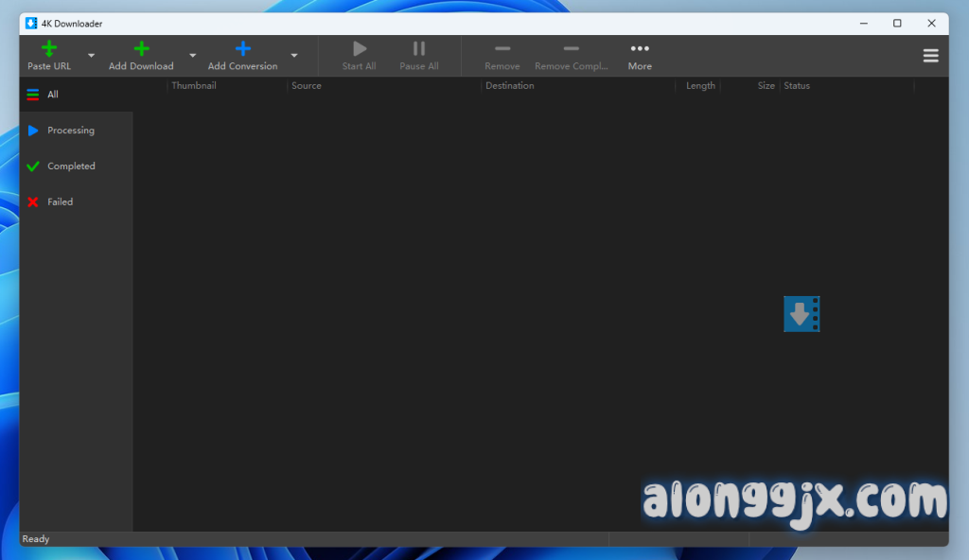Click the floating download film icon
The height and width of the screenshot is (560, 969).
tap(802, 314)
